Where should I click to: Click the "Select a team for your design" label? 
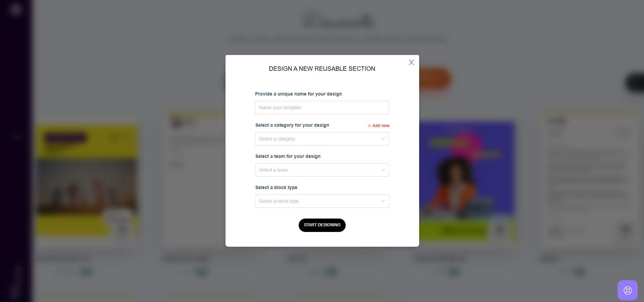288,156
